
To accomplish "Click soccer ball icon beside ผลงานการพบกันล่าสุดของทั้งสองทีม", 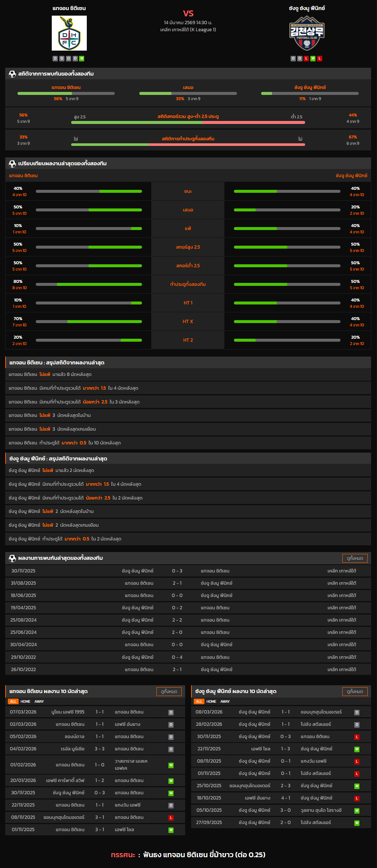I will click(x=12, y=558).
